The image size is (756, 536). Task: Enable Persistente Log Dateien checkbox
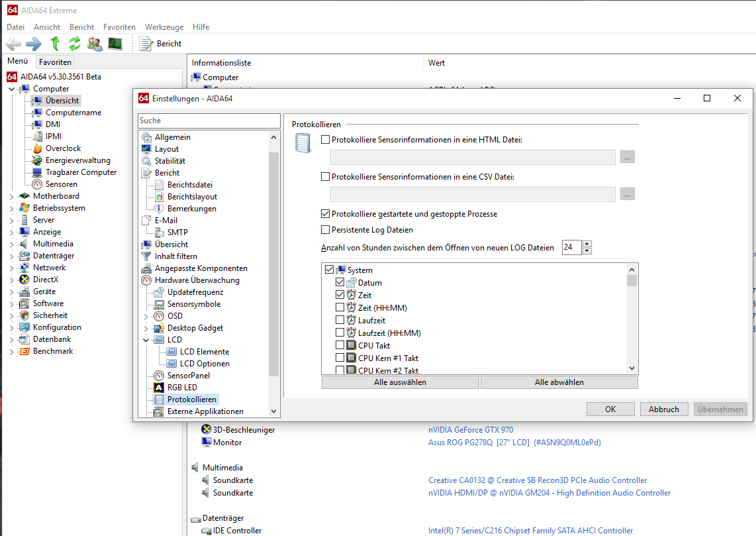pos(326,230)
